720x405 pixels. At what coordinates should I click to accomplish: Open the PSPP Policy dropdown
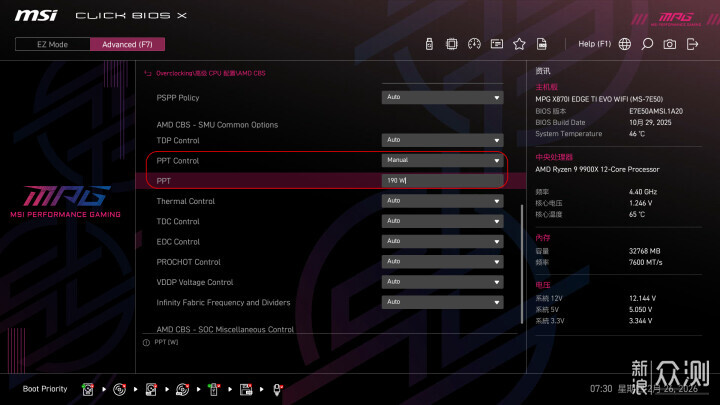pos(442,97)
